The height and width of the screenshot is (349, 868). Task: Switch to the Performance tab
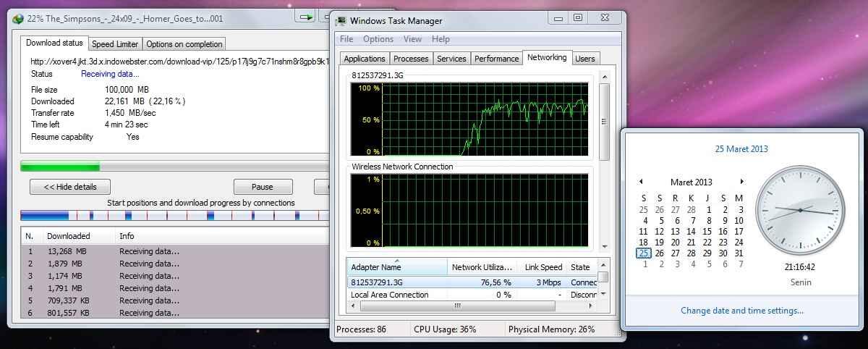(496, 59)
